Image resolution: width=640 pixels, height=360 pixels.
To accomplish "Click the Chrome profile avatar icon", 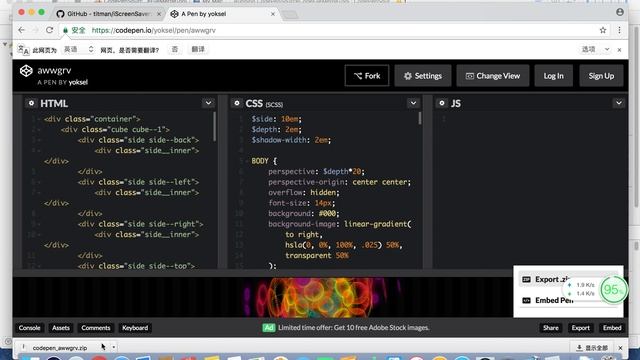I will (620, 12).
